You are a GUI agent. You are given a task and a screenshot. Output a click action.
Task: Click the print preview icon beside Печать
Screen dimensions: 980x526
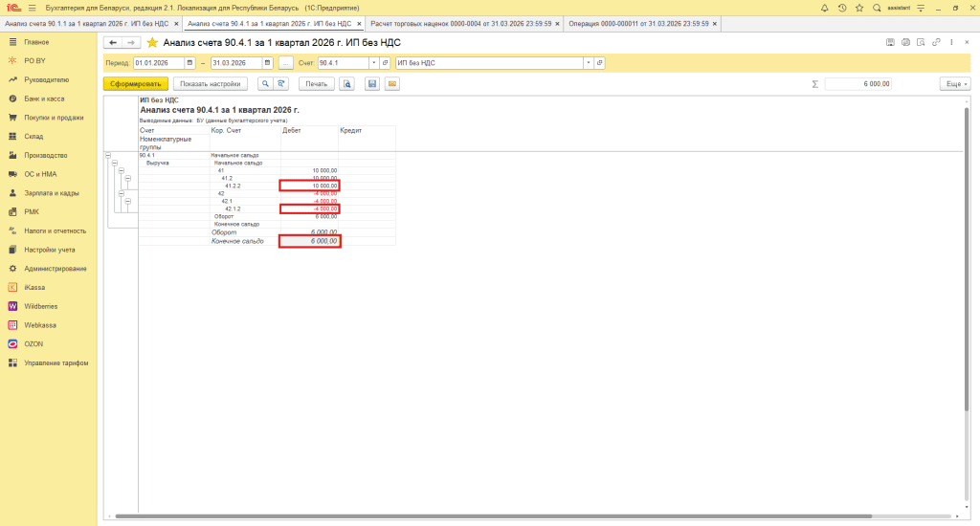coord(346,84)
